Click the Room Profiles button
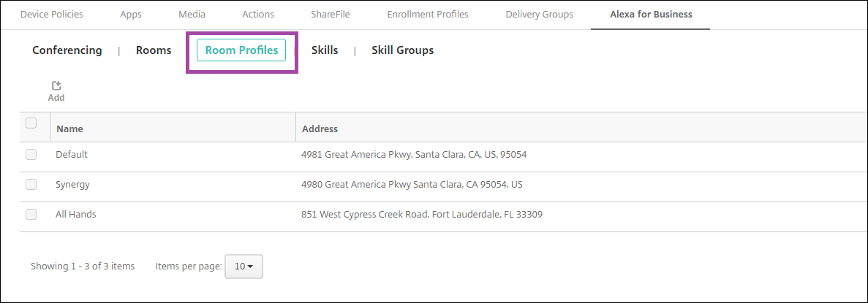The height and width of the screenshot is (303, 868). pyautogui.click(x=241, y=50)
